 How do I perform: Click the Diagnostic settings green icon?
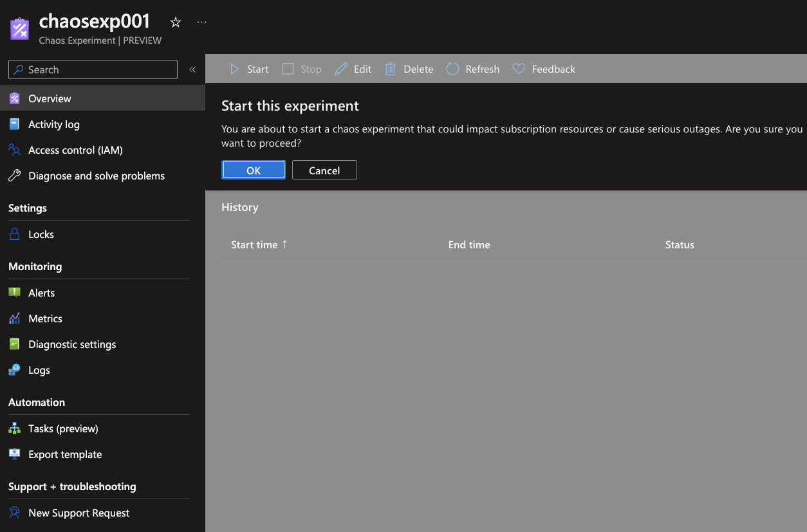tap(14, 344)
